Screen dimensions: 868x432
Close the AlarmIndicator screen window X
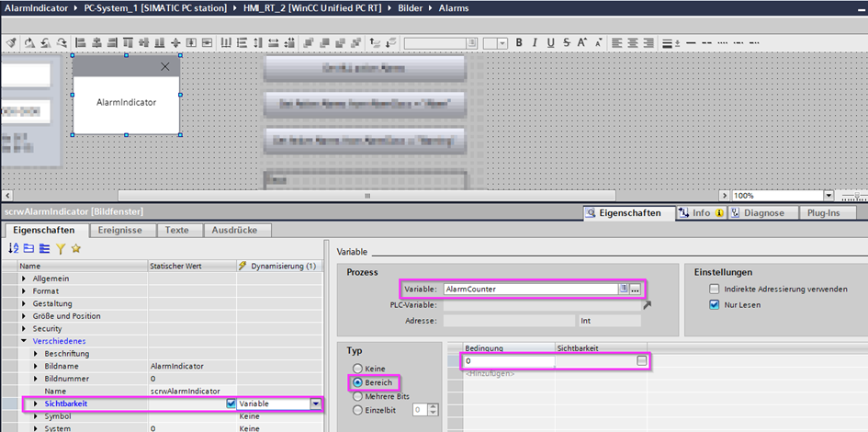coord(164,66)
